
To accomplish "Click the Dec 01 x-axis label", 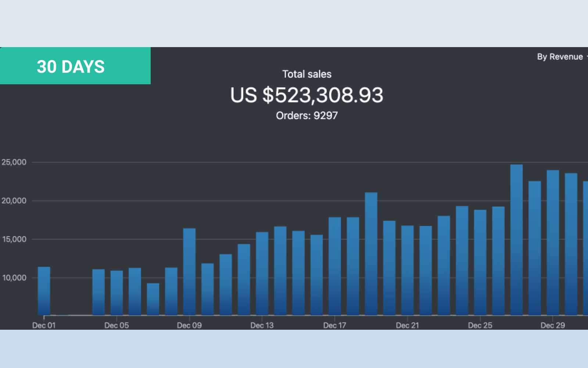I will tap(44, 325).
